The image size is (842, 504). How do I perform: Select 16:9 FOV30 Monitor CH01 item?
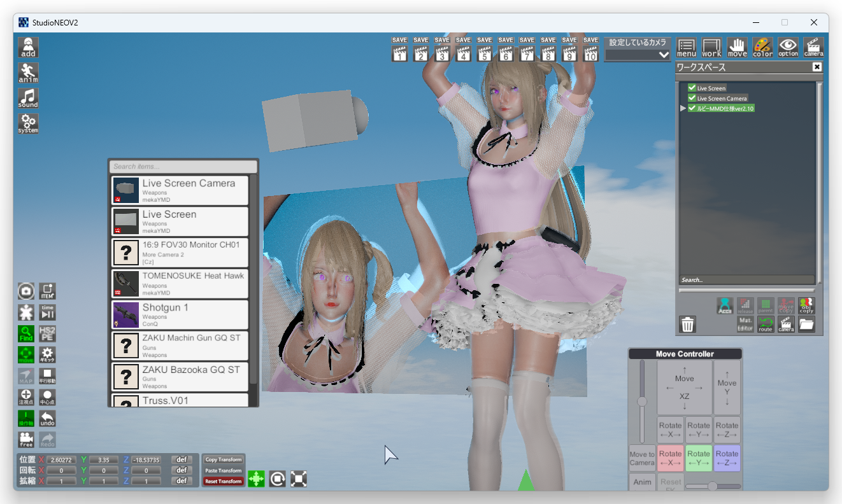180,253
